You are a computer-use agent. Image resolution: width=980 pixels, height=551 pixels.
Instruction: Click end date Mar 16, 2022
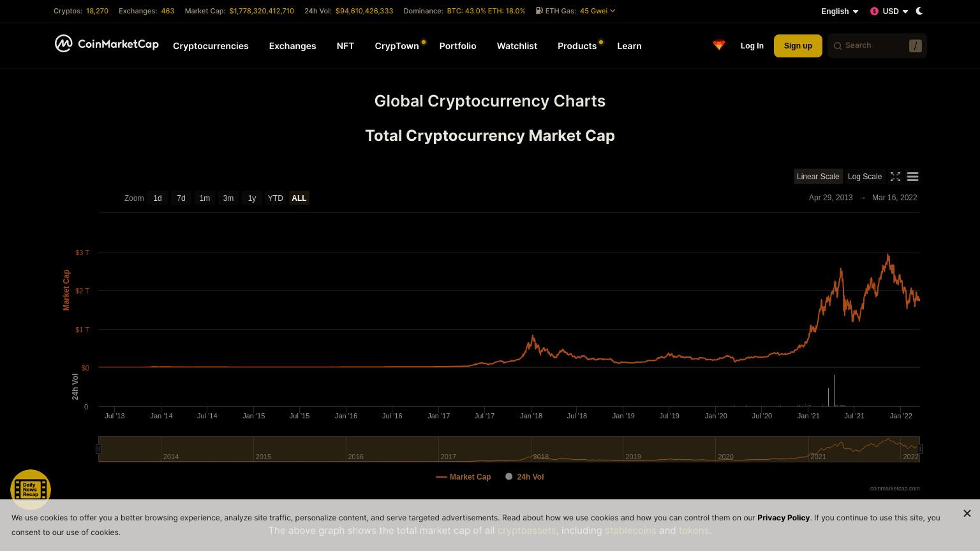pos(895,198)
